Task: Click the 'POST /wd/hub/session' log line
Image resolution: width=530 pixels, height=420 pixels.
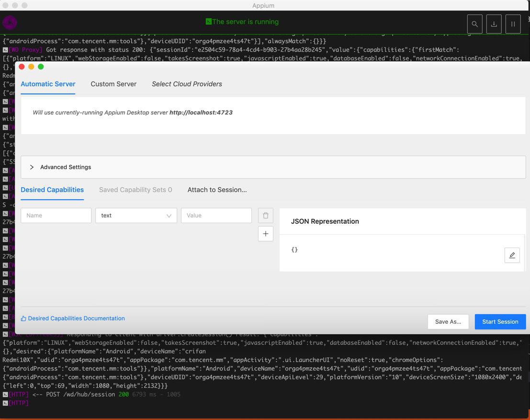Action: (x=91, y=394)
